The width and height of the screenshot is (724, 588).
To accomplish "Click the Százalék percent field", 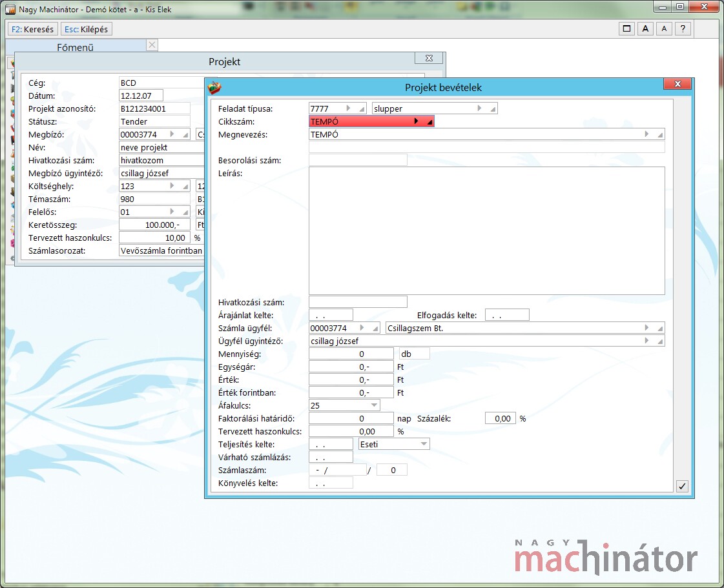I will (500, 418).
